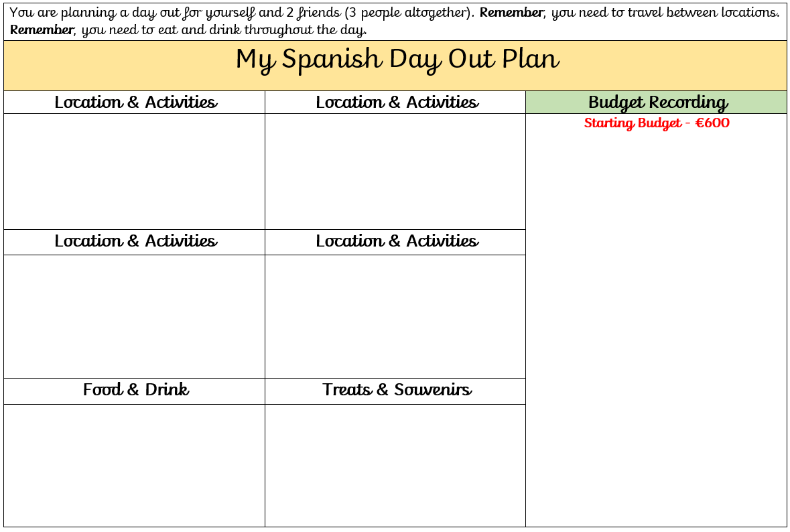Click the second-row middle "Location & Activities" header
The height and width of the screenshot is (532, 790).
pos(397,241)
